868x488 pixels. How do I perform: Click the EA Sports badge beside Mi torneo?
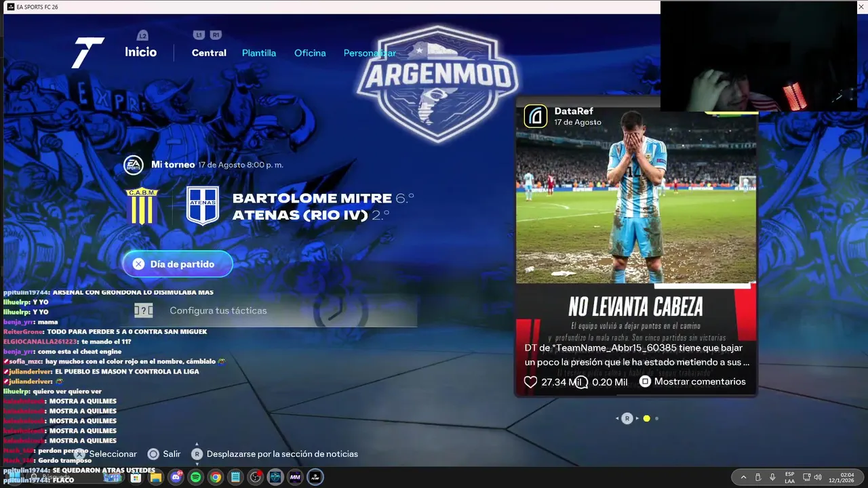(x=133, y=165)
